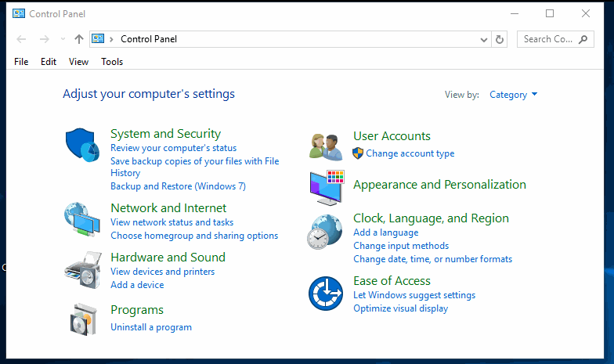Click Add a language link
Screen dimensions: 614x364
(x=385, y=232)
